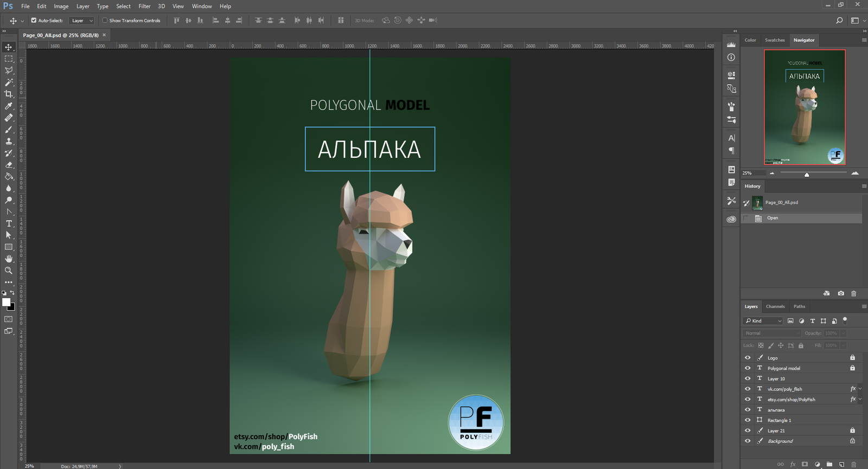
Task: Add a layer mask
Action: click(x=805, y=464)
